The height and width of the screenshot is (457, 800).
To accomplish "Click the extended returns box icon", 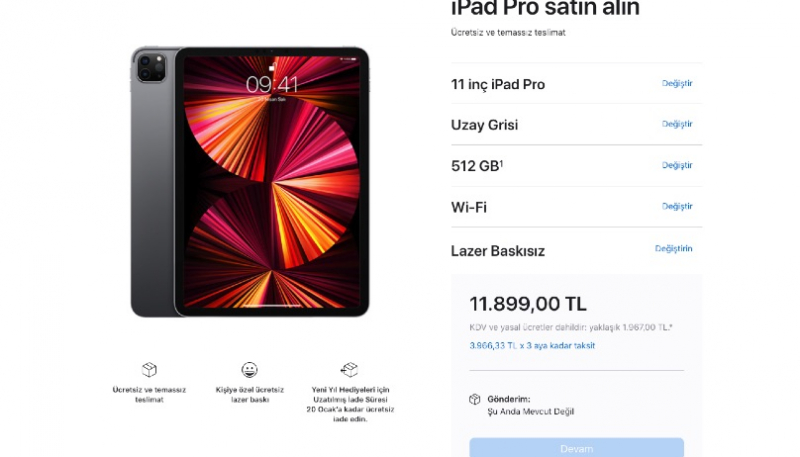I will pos(349,369).
